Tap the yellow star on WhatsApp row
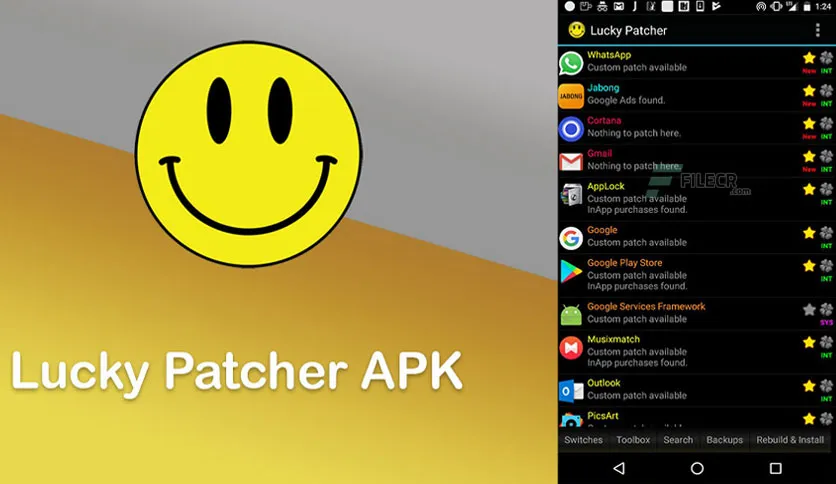The image size is (836, 484). point(809,58)
